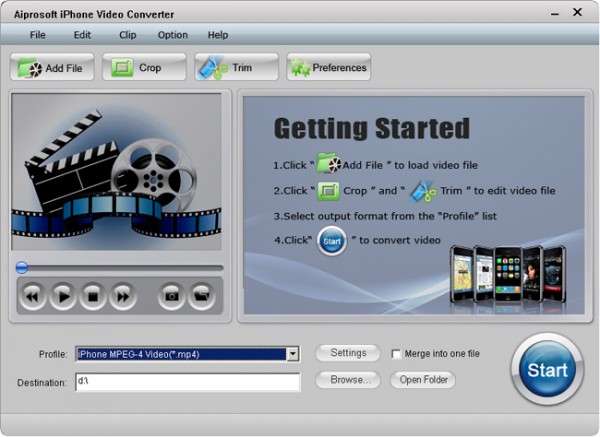Take a snapshot with the camera icon
The width and height of the screenshot is (600, 437).
[x=171, y=296]
